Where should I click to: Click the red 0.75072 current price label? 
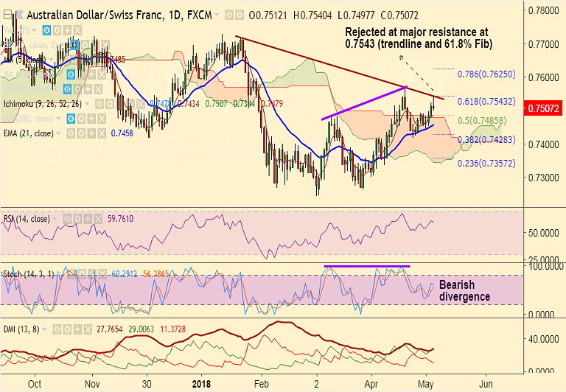544,108
